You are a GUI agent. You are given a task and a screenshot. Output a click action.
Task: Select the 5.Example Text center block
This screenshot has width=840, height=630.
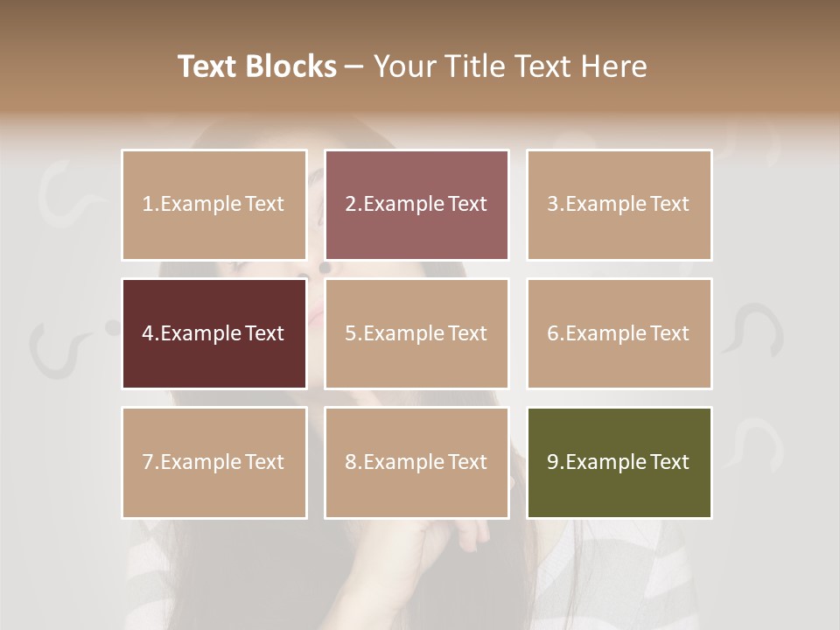(416, 333)
